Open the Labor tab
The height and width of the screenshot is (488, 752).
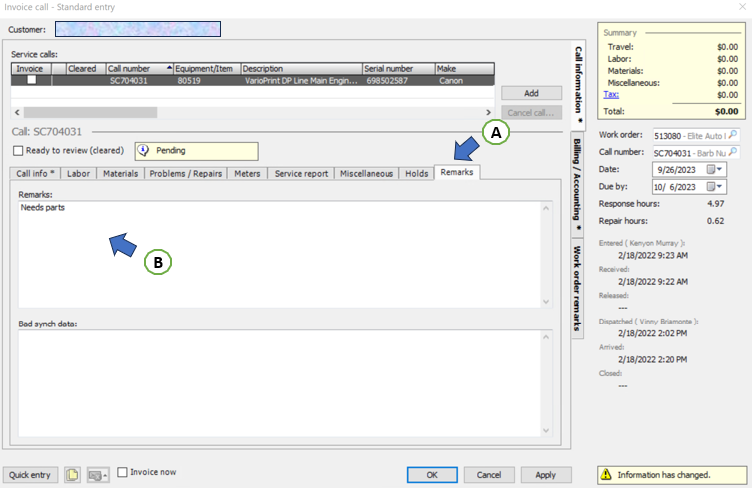[x=78, y=174]
